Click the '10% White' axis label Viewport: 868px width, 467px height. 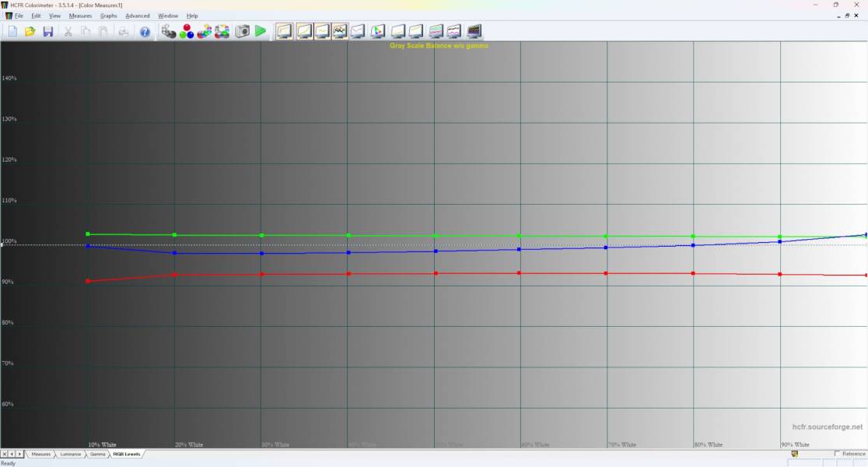[103, 444]
